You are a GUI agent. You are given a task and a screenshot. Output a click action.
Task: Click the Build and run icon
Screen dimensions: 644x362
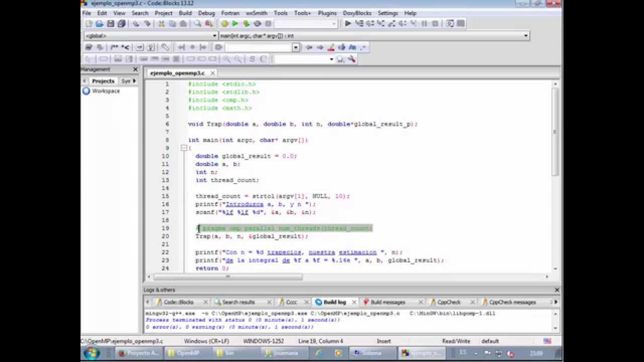point(246,24)
